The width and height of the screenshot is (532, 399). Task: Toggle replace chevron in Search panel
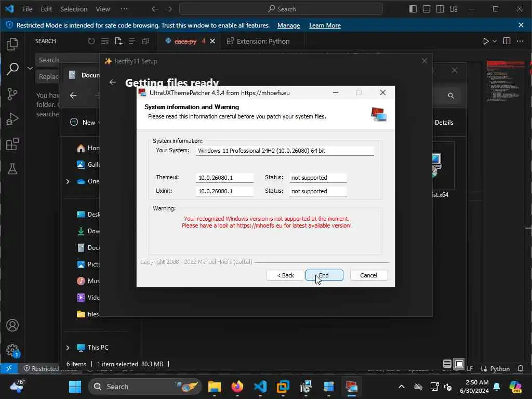(30, 68)
